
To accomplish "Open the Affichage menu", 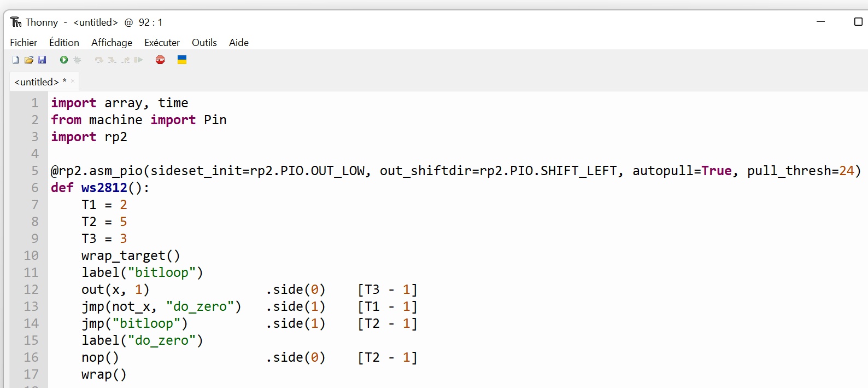I will 112,42.
